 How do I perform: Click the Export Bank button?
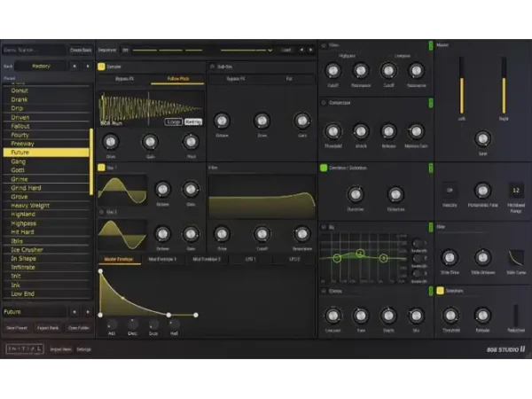pos(48,328)
